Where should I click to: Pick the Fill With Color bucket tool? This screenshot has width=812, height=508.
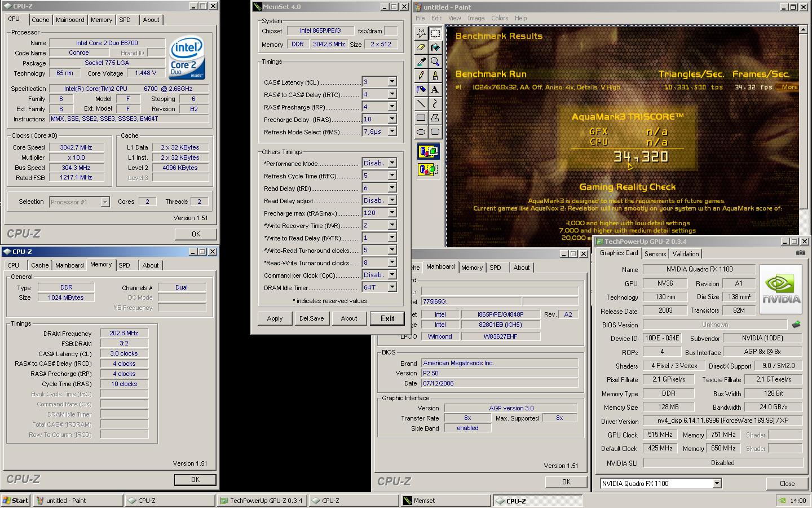point(435,47)
